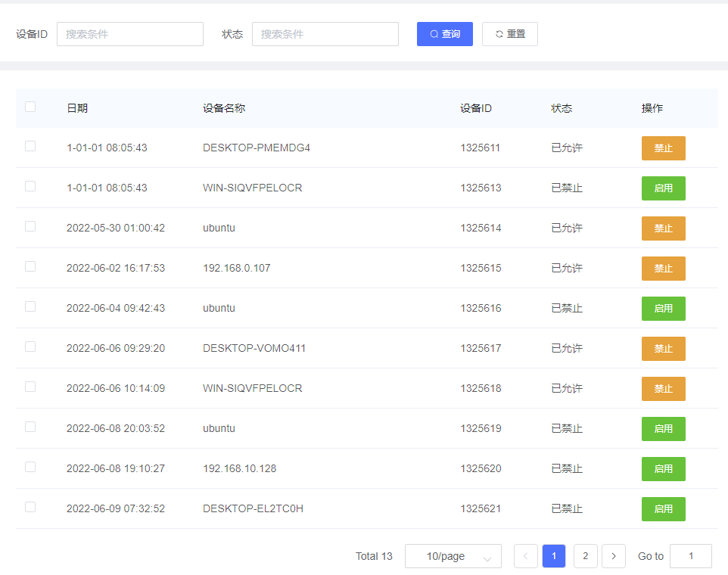This screenshot has height=575, width=728.
Task: Click 禁止 for device 1325614
Action: click(x=664, y=228)
